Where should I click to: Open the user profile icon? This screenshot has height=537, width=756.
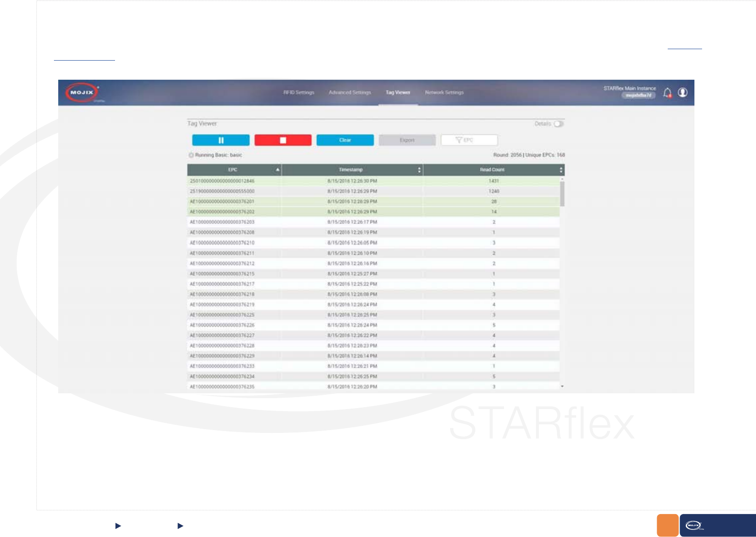click(x=683, y=92)
